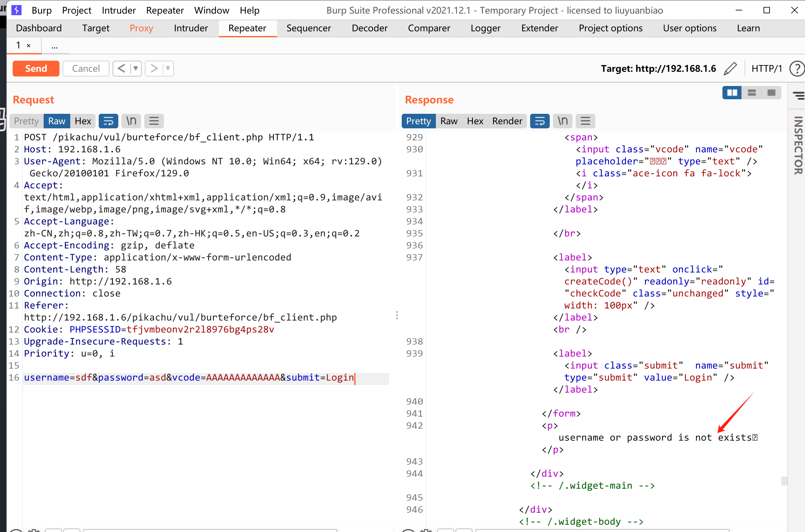The image size is (805, 532).
Task: Open the Repeater help question-mark icon
Action: [x=796, y=69]
